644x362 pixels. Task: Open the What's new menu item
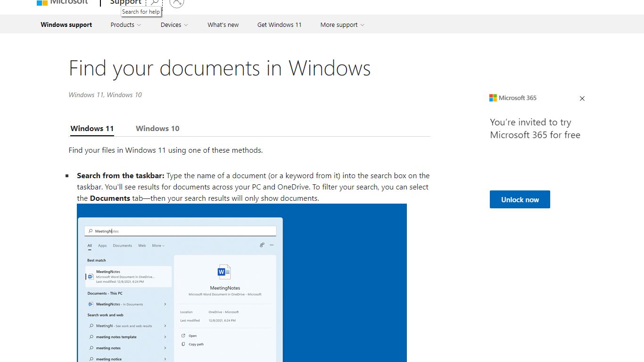[x=223, y=25]
